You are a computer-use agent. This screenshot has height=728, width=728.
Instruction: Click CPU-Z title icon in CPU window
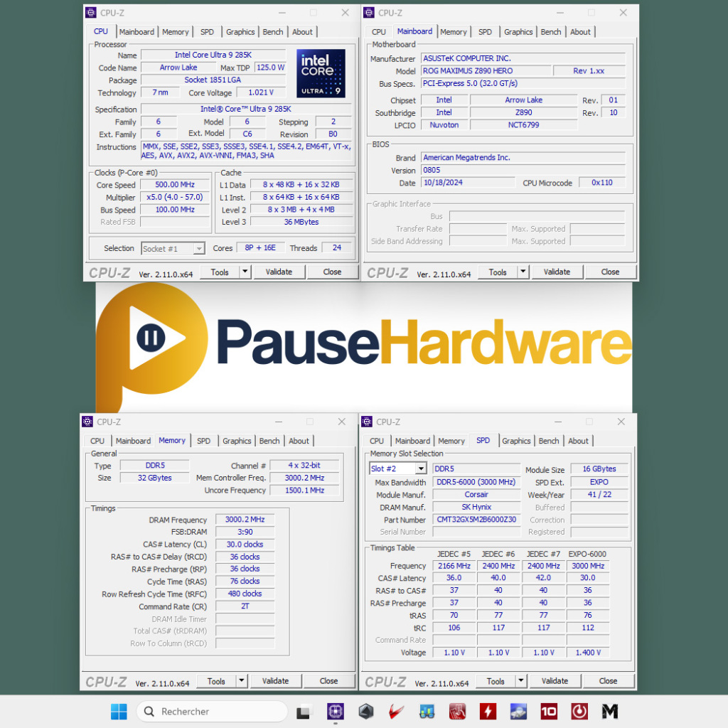point(91,13)
